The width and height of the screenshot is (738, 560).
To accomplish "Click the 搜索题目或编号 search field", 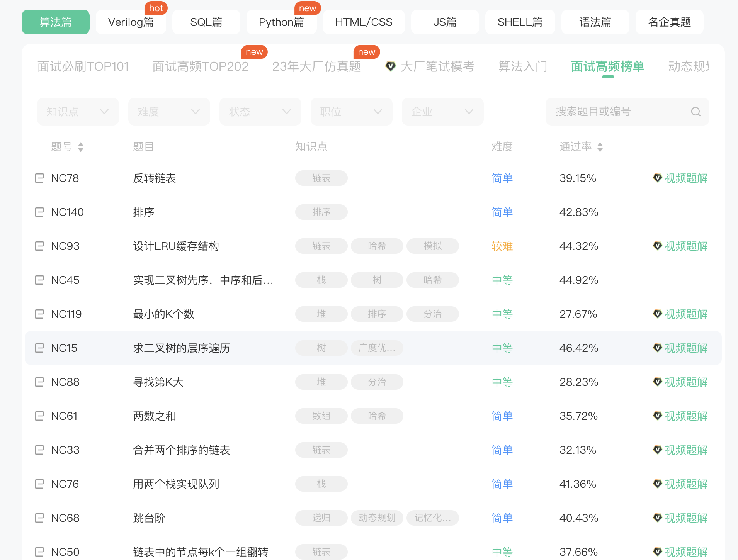I will click(x=603, y=112).
